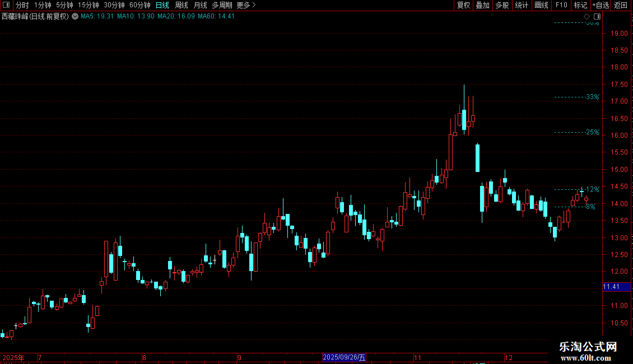Click MA60: 14.41 indicator value
The image size is (633, 364).
point(216,17)
